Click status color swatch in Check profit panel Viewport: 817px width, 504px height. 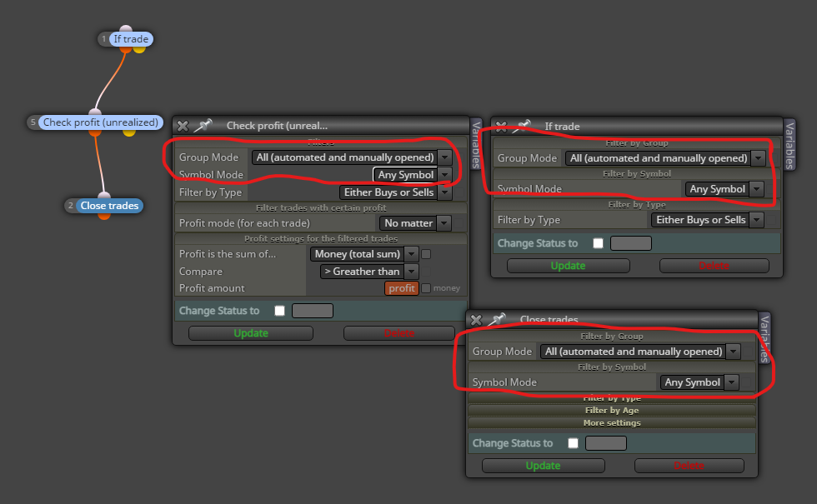[313, 311]
